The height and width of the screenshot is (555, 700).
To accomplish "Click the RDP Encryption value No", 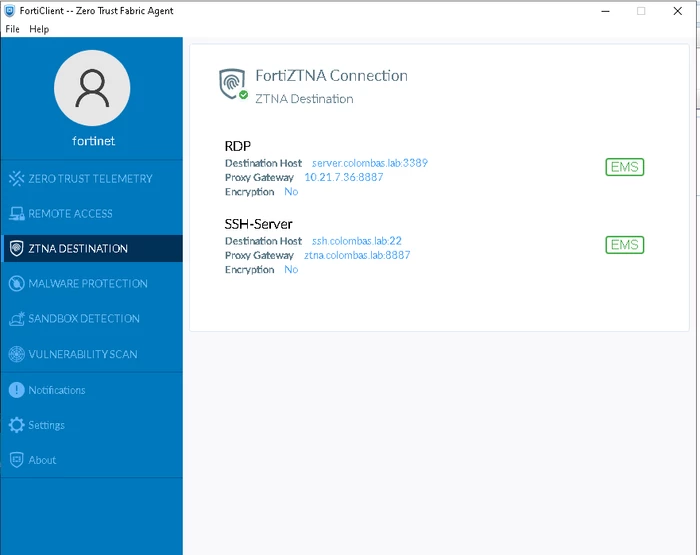I will pos(291,192).
